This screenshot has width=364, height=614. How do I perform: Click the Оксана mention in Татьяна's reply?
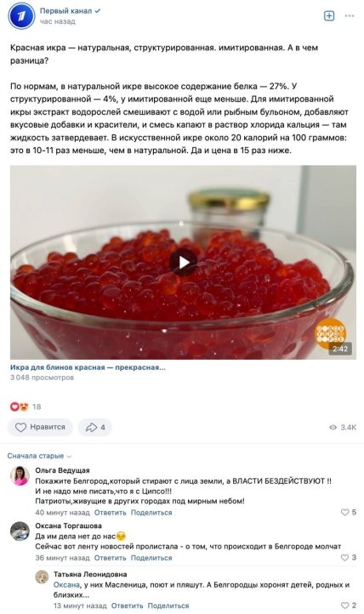pos(66,584)
